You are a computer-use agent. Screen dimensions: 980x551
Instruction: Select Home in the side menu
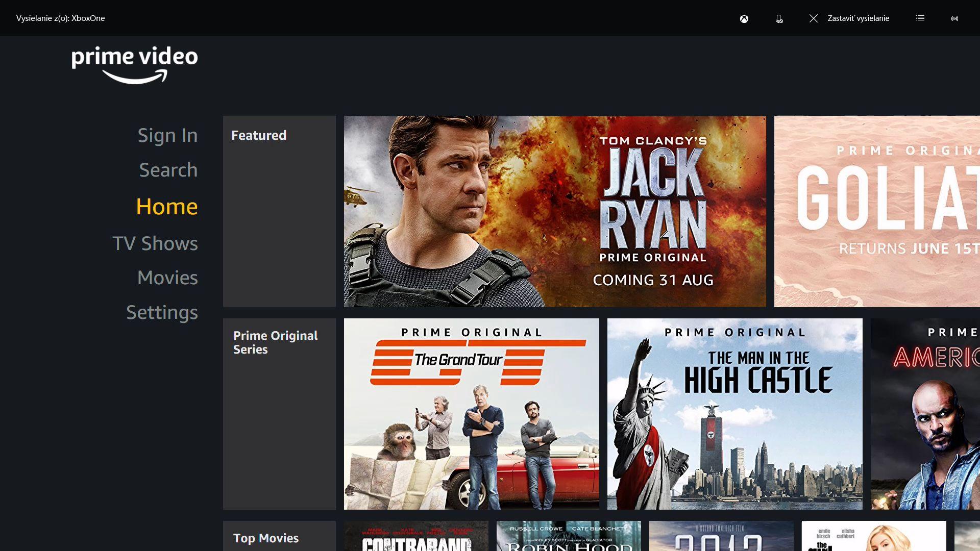[167, 207]
